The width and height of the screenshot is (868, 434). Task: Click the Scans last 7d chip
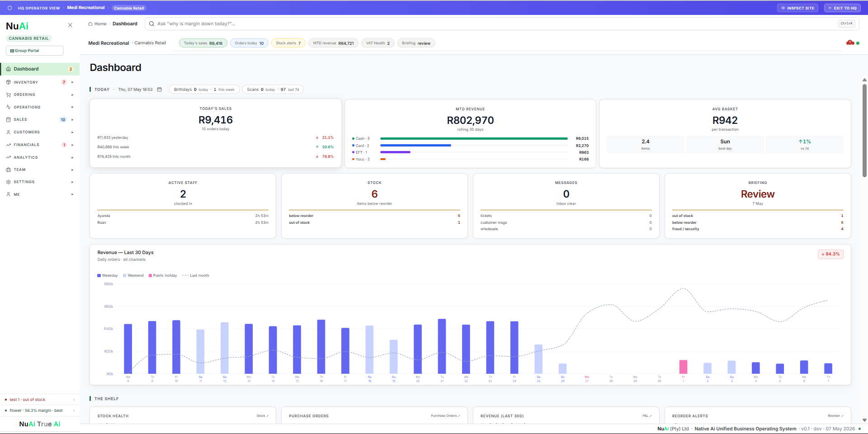273,90
